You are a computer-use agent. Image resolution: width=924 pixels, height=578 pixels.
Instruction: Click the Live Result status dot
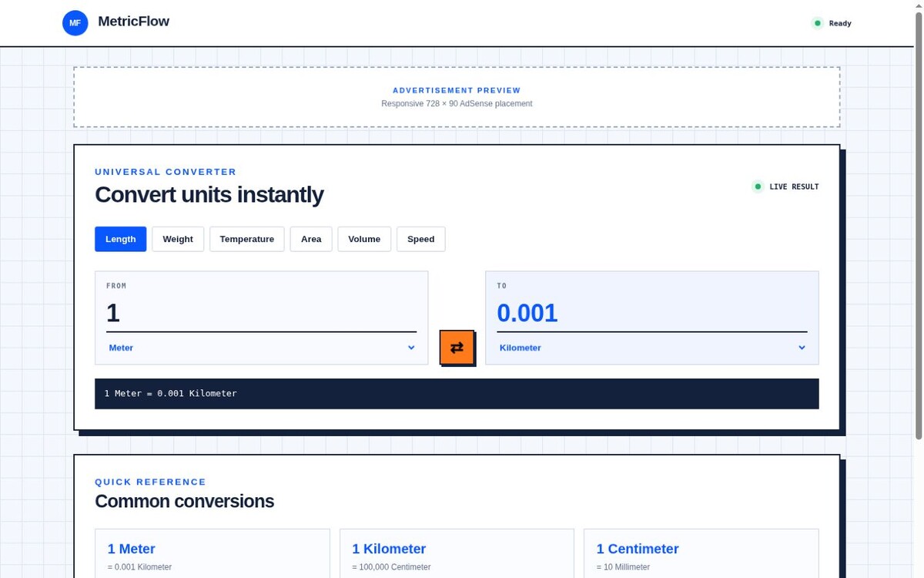(758, 187)
